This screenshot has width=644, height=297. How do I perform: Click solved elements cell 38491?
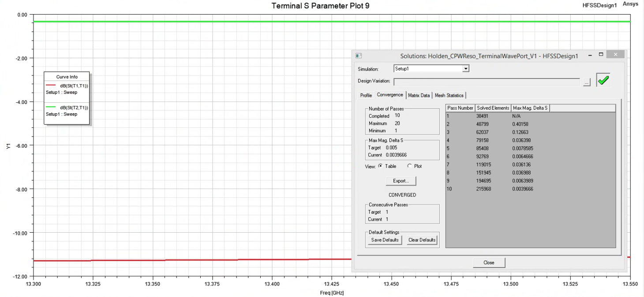(483, 116)
